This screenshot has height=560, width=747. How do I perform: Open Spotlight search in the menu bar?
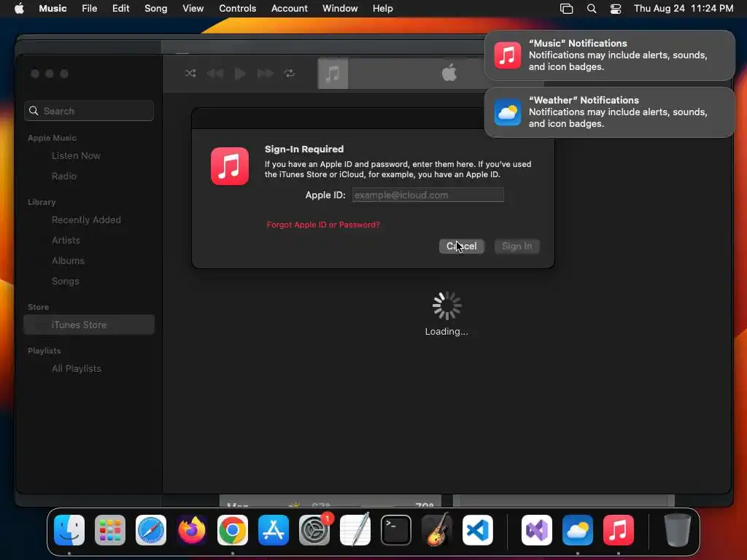(591, 9)
